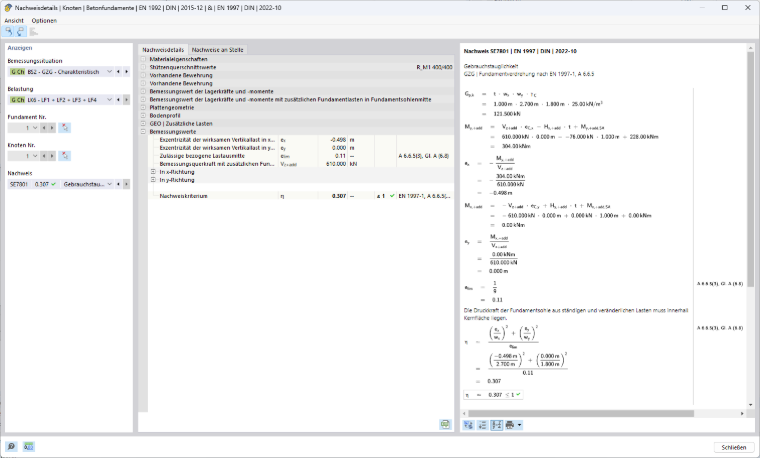
Task: Open the Belastung LK6 combo box
Action: click(61, 100)
